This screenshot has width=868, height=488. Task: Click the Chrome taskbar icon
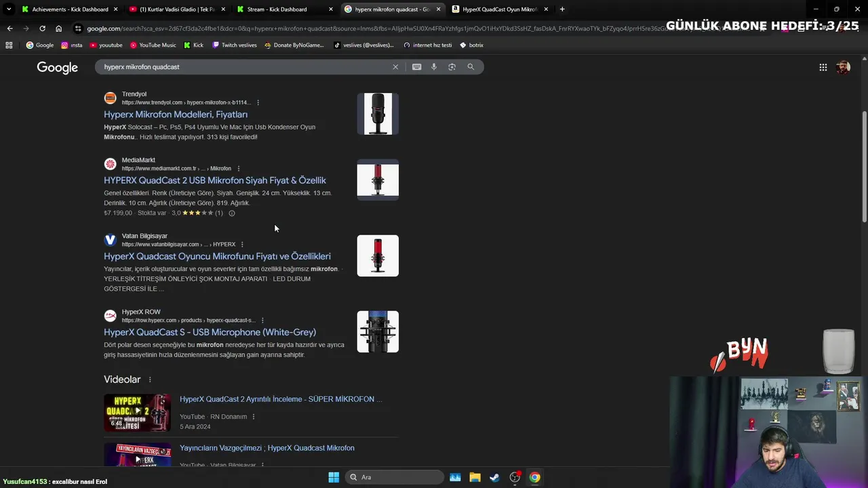(534, 477)
